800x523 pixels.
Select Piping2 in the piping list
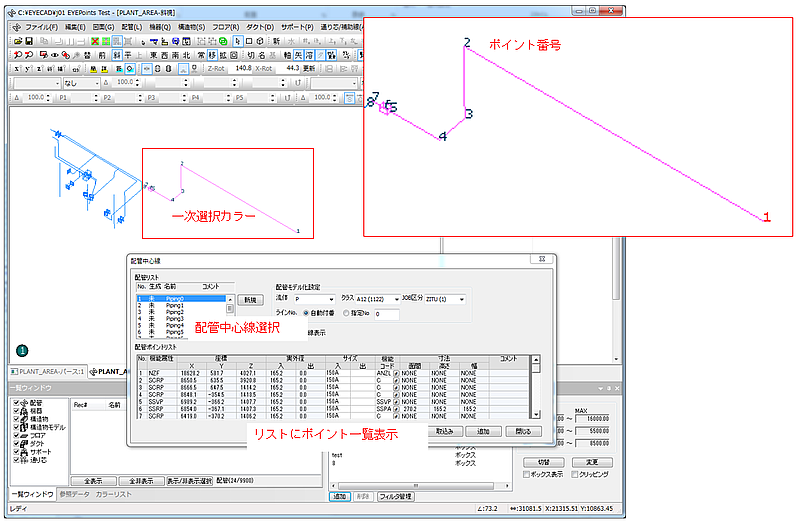[181, 312]
